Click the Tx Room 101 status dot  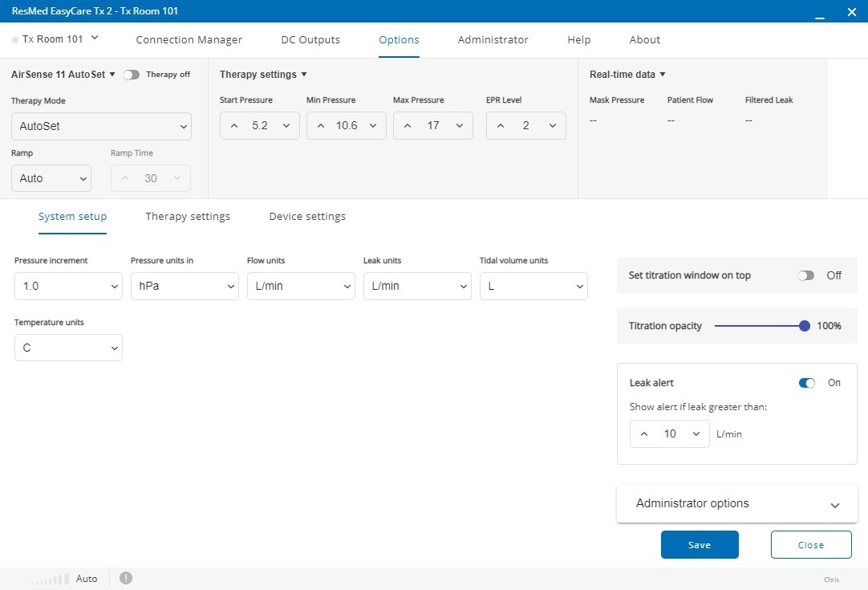pyautogui.click(x=15, y=40)
